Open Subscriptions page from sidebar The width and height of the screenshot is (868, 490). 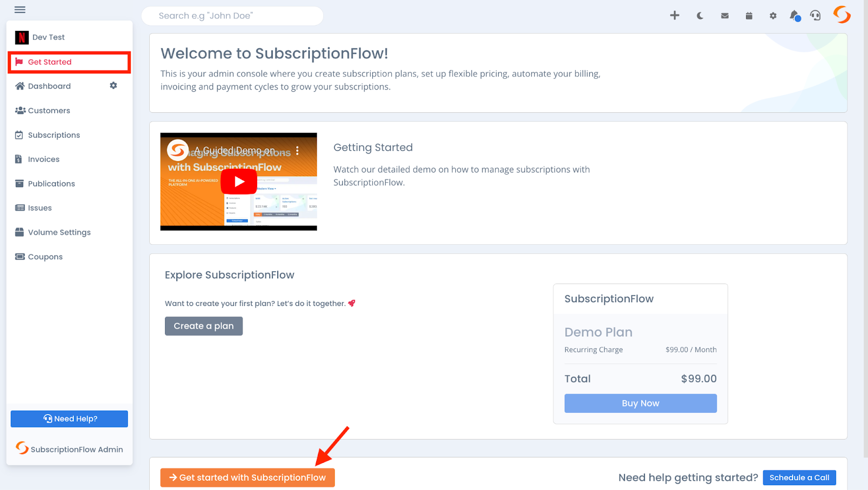tap(69, 135)
